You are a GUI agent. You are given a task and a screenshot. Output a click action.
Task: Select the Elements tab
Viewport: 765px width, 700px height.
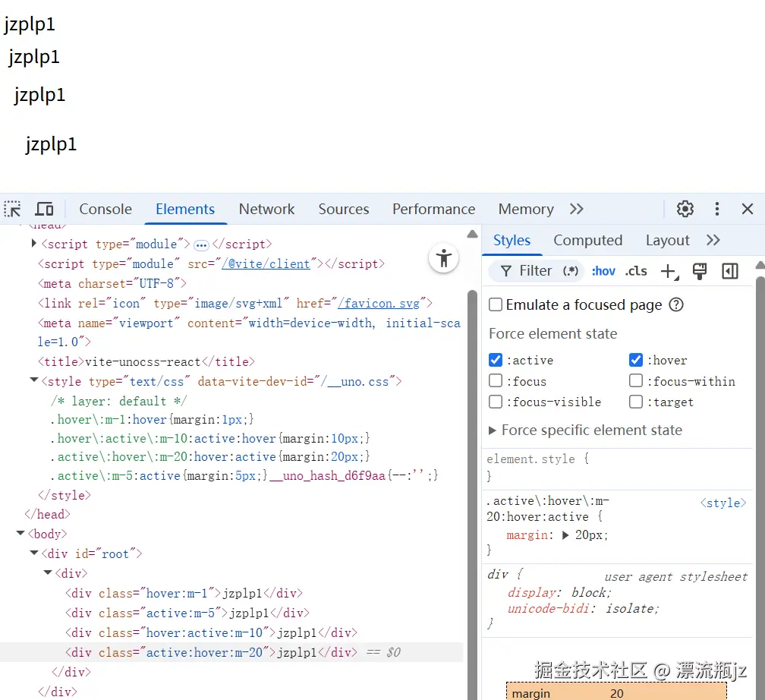pos(185,209)
